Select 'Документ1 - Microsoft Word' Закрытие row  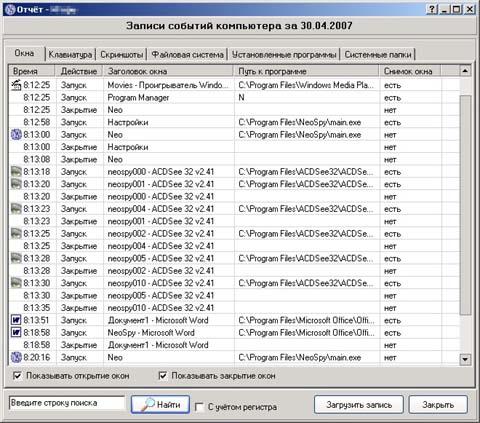pos(234,345)
